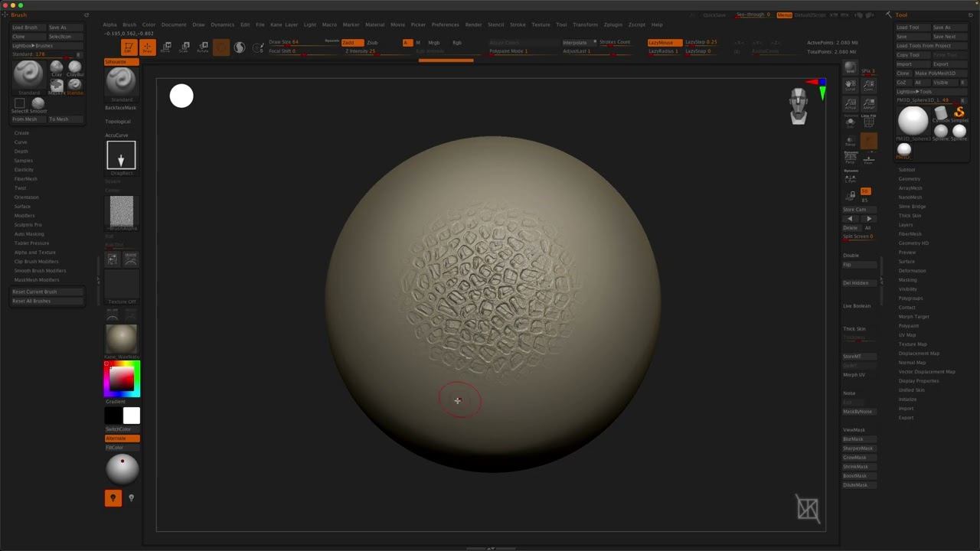
Task: Click the Load Brush button
Action: [x=29, y=28]
